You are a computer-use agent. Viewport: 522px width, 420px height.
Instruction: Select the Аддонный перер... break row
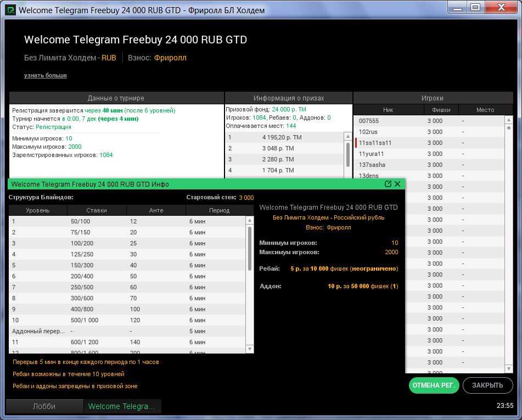pyautogui.click(x=127, y=332)
